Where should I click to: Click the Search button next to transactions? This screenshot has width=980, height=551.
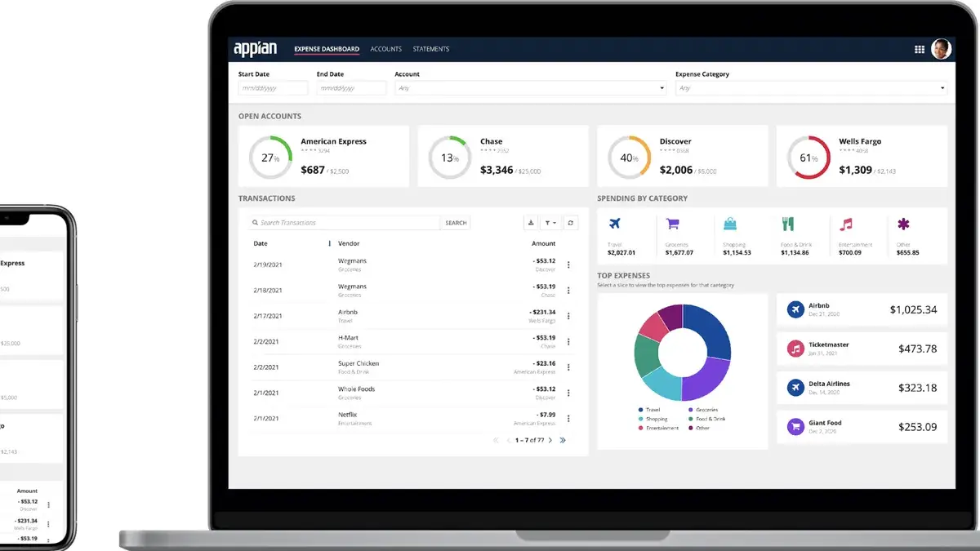pyautogui.click(x=455, y=222)
